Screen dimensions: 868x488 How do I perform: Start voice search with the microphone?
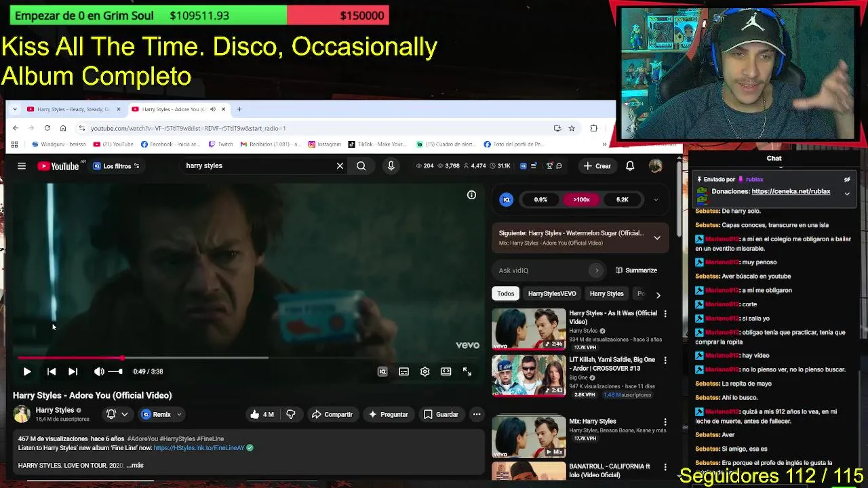coord(391,165)
